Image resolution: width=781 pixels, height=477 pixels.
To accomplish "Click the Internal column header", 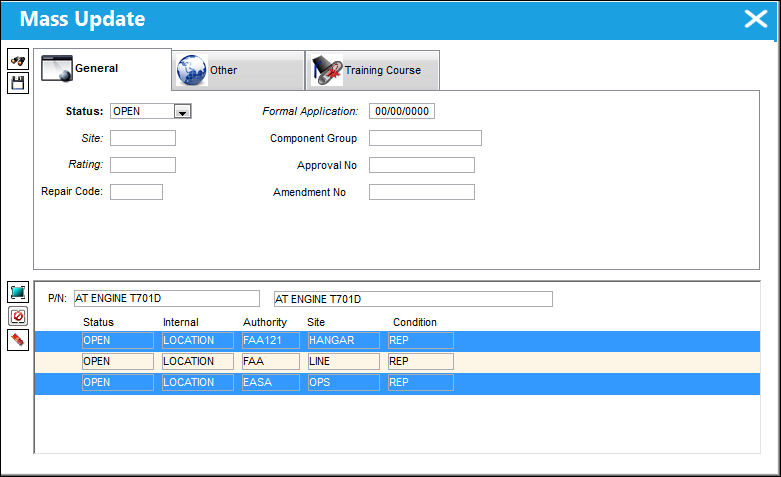I will pyautogui.click(x=180, y=322).
